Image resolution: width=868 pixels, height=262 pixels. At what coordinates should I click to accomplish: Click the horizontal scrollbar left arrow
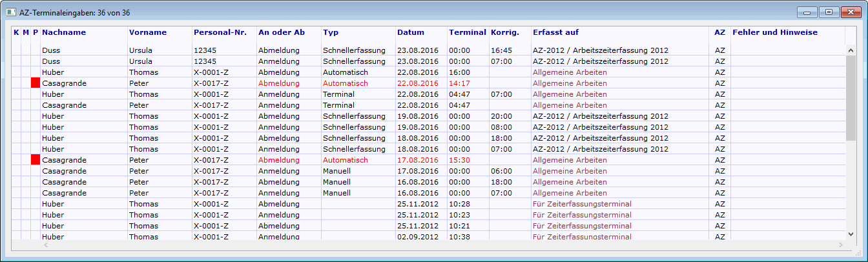(45, 245)
